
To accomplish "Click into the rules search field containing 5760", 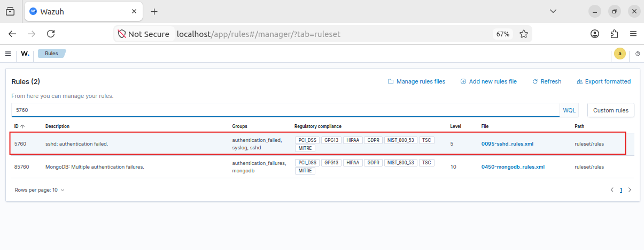I will point(285,110).
